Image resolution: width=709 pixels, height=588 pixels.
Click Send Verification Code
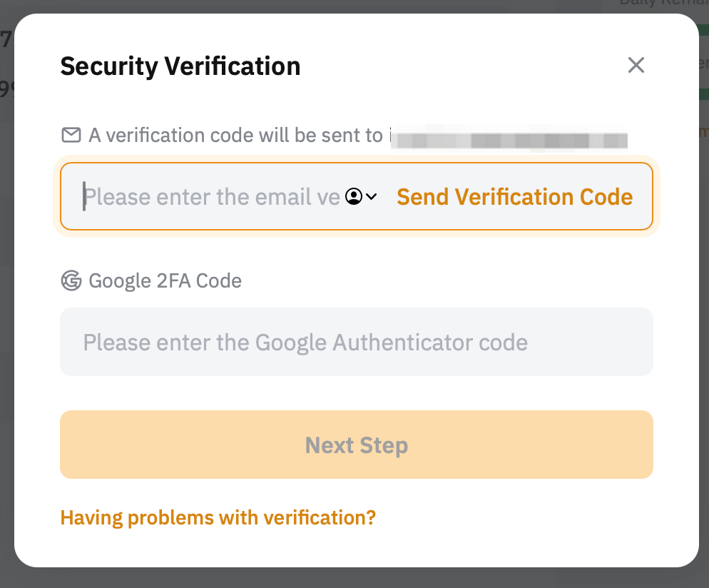[x=514, y=196]
